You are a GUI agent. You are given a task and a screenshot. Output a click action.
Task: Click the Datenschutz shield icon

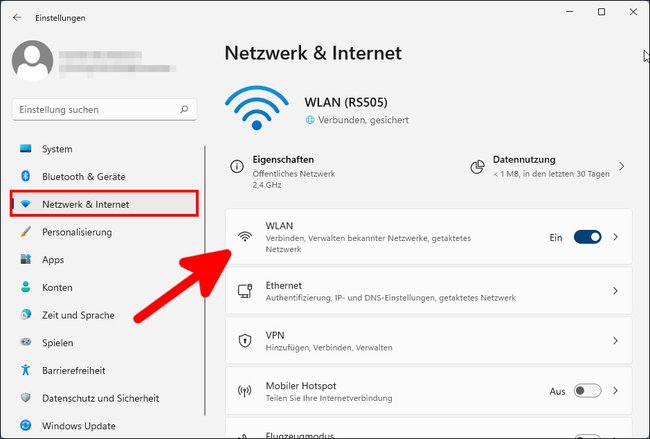pyautogui.click(x=26, y=398)
